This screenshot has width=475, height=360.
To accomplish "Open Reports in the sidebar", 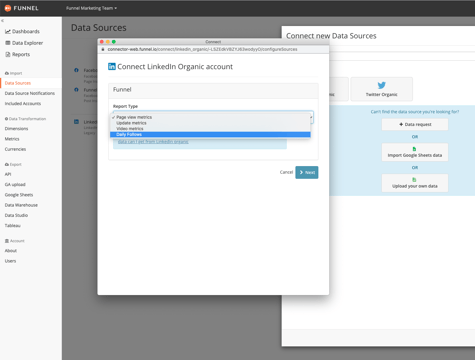I will tap(21, 54).
